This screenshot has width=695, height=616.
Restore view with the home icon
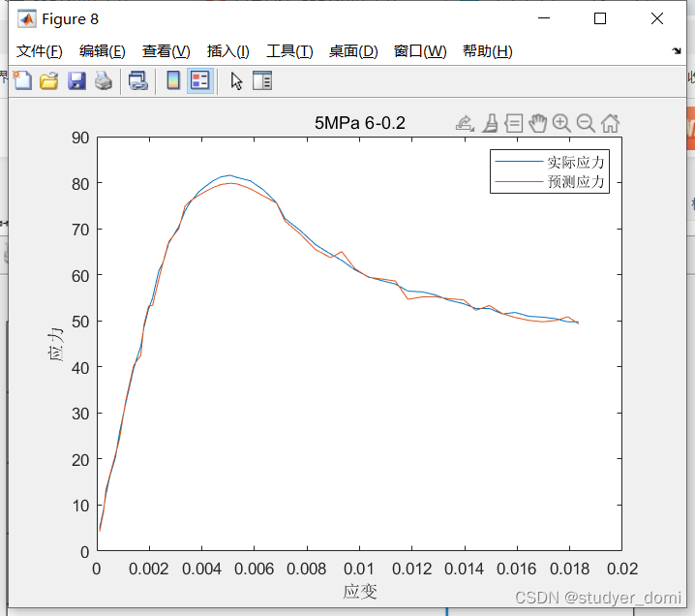[x=610, y=123]
